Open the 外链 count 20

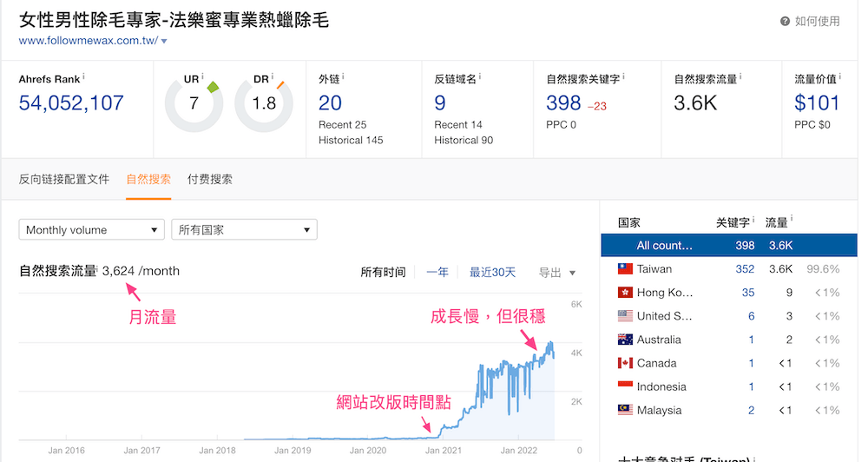click(330, 103)
